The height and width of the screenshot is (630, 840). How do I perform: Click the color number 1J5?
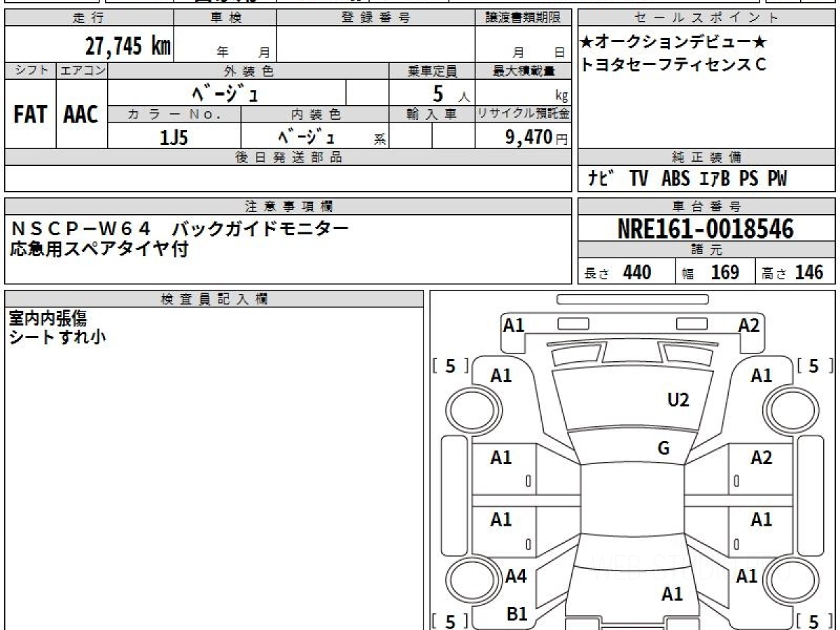pos(174,138)
